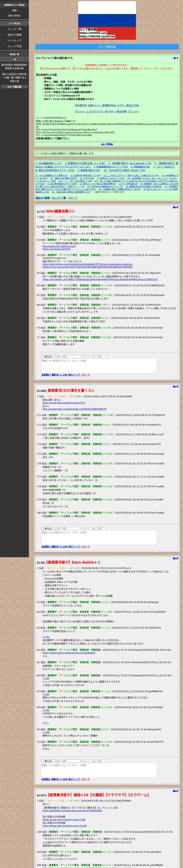Click the ■ icon on the Kara Battle★1 thread
Screen dimensions: 183x868
(x=174, y=558)
